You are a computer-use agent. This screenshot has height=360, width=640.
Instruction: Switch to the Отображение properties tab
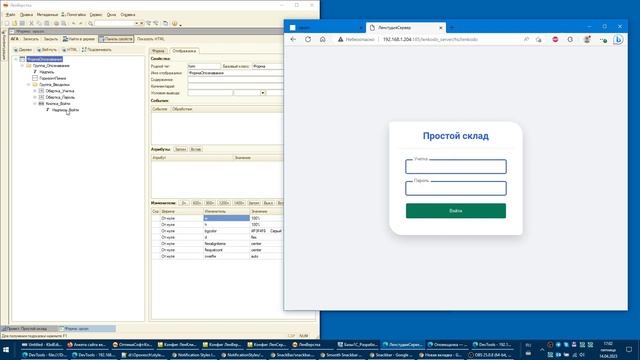coord(184,51)
